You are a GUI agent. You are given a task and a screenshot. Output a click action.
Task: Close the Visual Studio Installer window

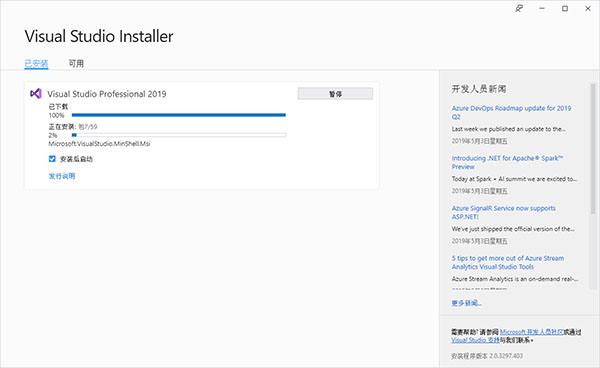tap(588, 8)
